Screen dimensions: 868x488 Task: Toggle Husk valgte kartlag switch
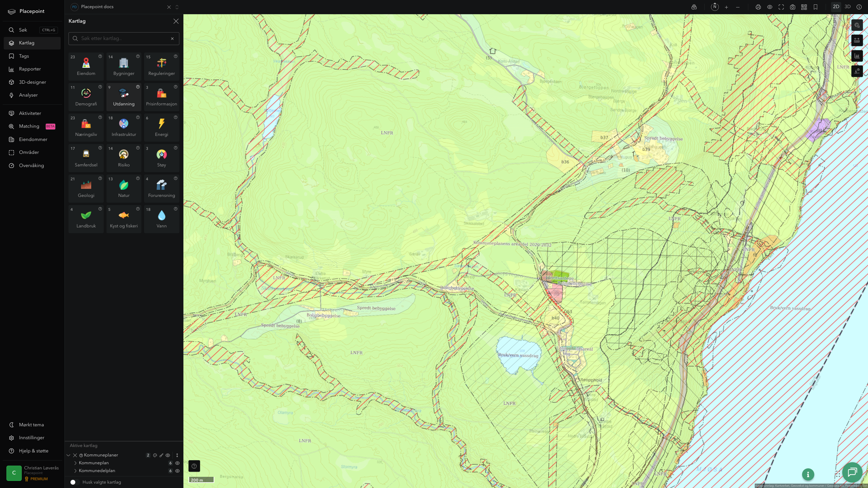click(x=75, y=482)
